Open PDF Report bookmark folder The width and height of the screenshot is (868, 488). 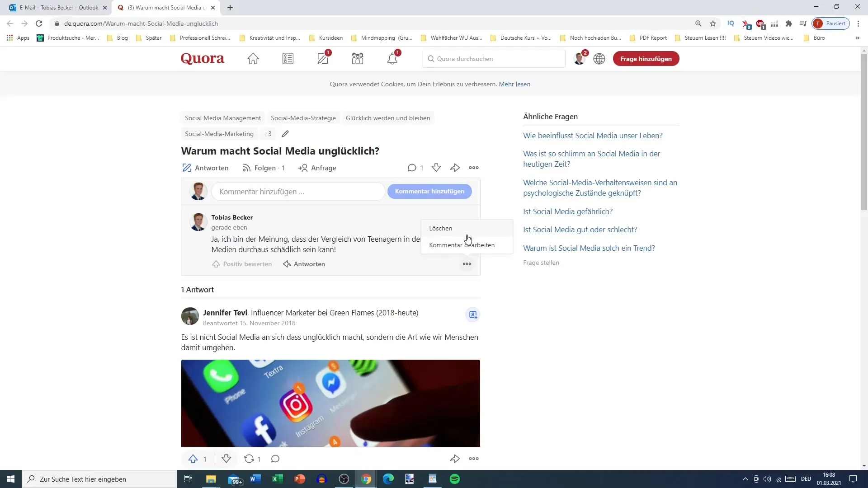tap(648, 38)
